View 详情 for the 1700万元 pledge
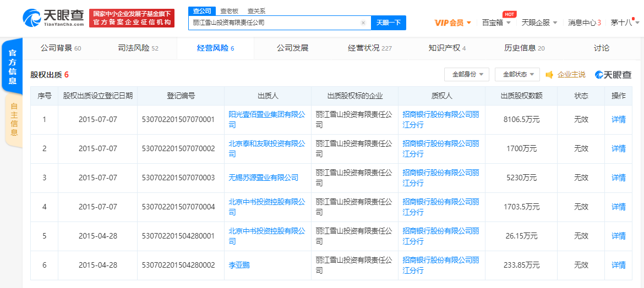Screen dimensions: 644x288 coord(619,148)
